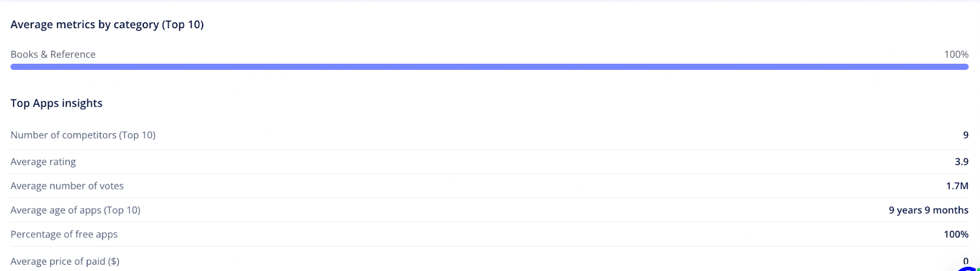
Task: Select the Average age of apps label
Action: click(x=75, y=210)
